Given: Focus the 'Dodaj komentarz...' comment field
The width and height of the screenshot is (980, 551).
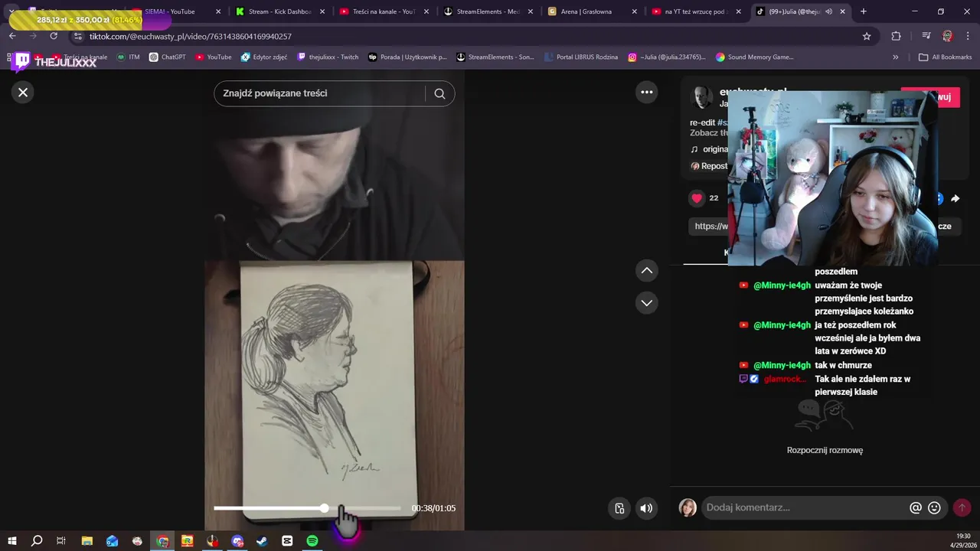Looking at the screenshot, I should (x=804, y=507).
